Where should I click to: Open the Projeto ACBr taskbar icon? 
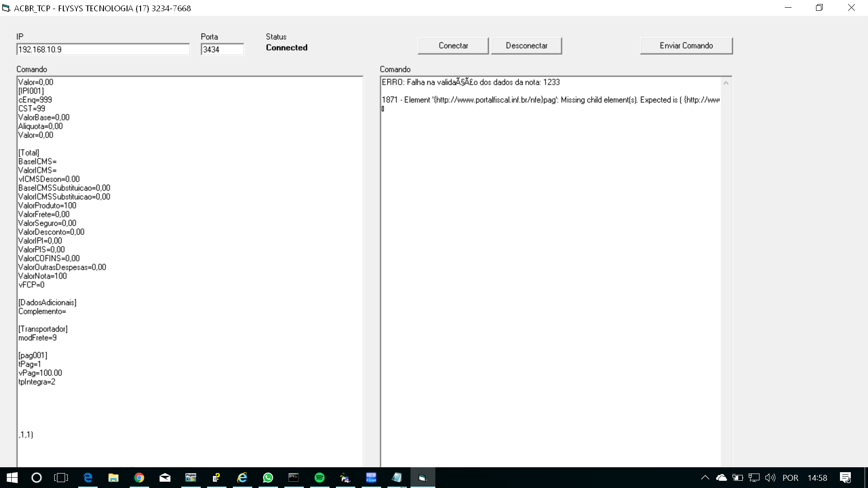[191, 478]
